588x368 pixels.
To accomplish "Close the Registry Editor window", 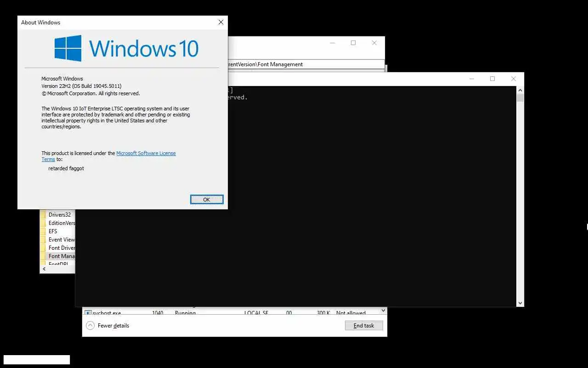I will point(374,43).
